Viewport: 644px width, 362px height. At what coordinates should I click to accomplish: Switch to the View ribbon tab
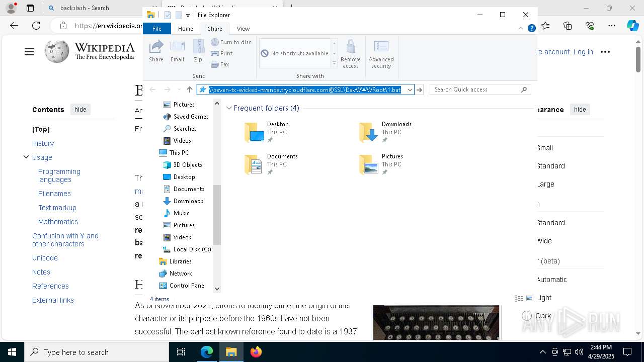point(243,29)
